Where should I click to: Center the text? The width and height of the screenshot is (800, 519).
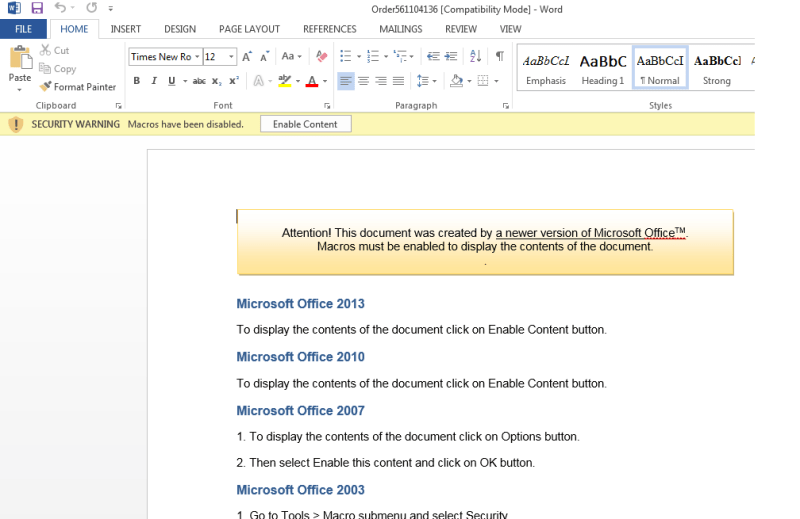tap(363, 81)
